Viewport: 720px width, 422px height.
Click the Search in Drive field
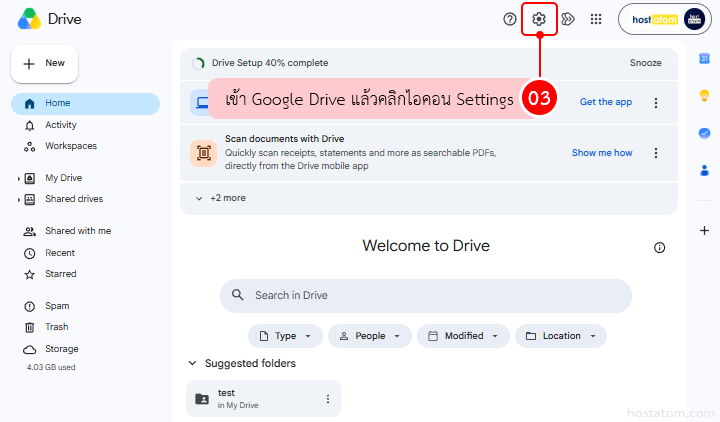(x=426, y=296)
